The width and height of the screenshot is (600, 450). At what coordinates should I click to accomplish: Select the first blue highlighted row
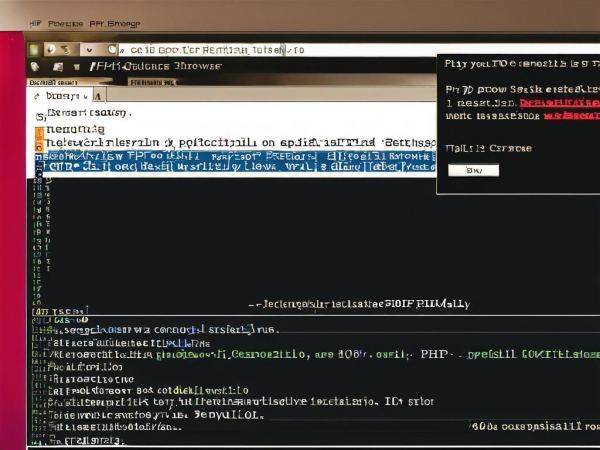click(235, 156)
